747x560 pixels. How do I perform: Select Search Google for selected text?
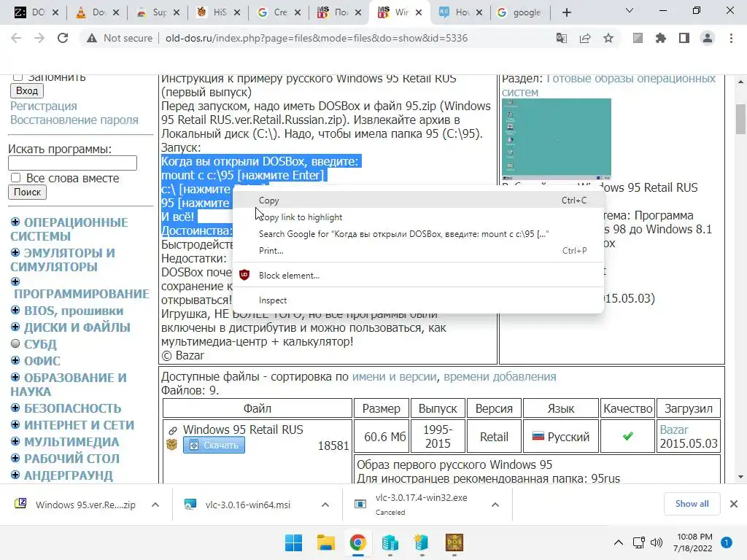click(418, 234)
